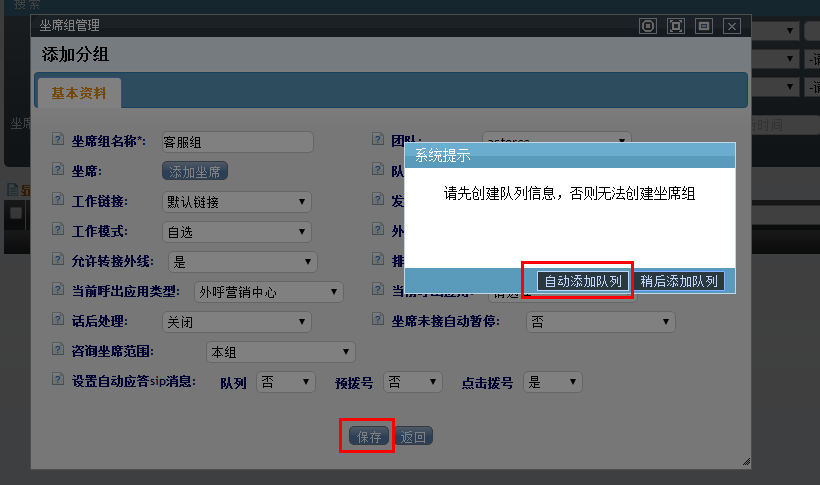The image size is (820, 485).
Task: Click help icon beside 坐席未接自动暂停
Action: [x=379, y=322]
